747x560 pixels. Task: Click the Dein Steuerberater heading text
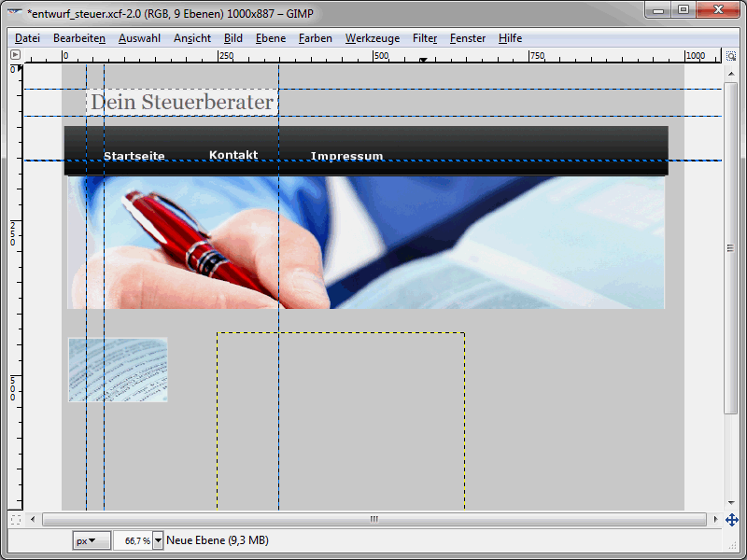tap(182, 102)
